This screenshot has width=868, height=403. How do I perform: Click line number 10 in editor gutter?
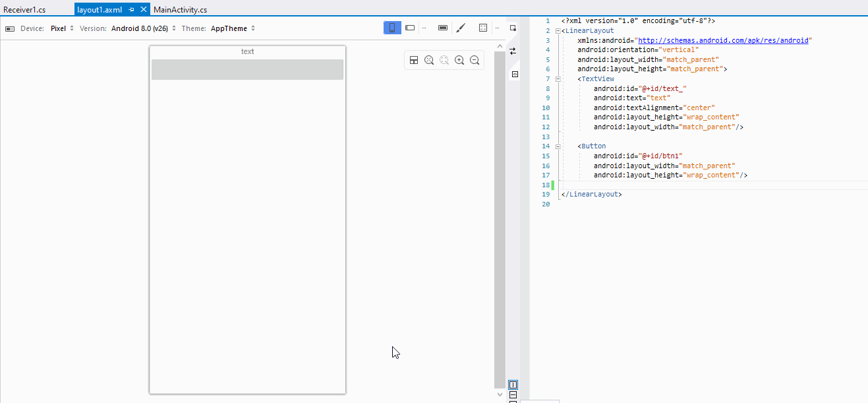[546, 108]
